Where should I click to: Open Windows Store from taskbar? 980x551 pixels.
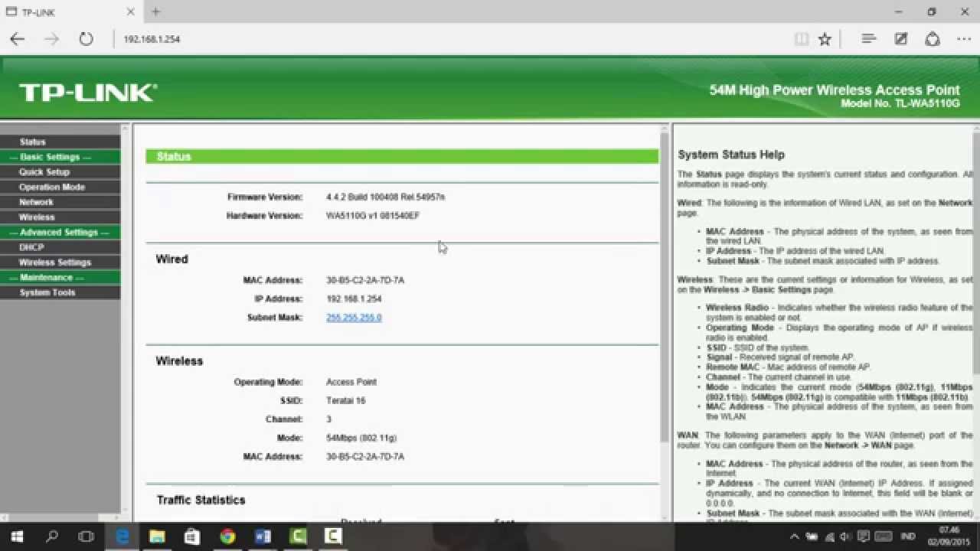click(x=192, y=536)
